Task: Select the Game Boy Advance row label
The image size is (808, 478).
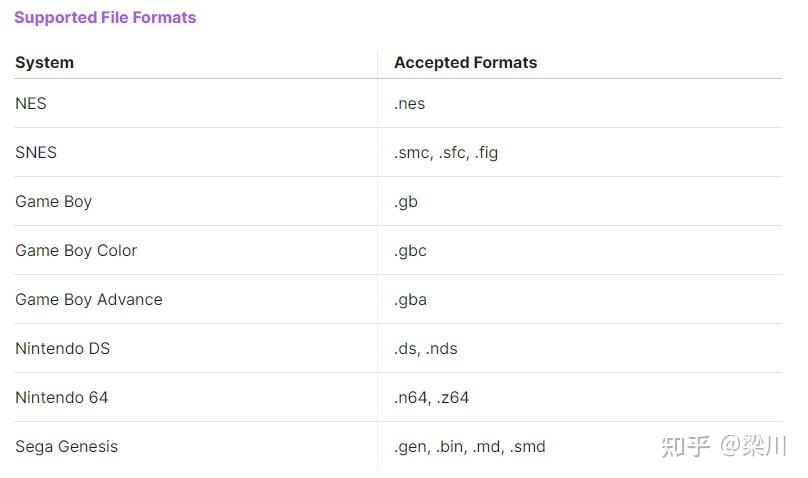Action: pos(88,299)
